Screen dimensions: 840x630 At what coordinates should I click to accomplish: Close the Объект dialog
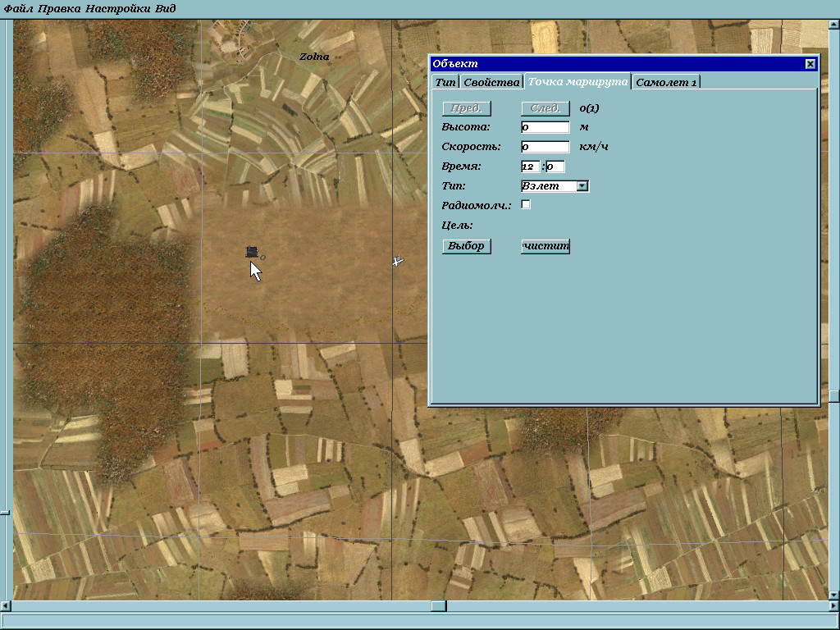[x=810, y=64]
